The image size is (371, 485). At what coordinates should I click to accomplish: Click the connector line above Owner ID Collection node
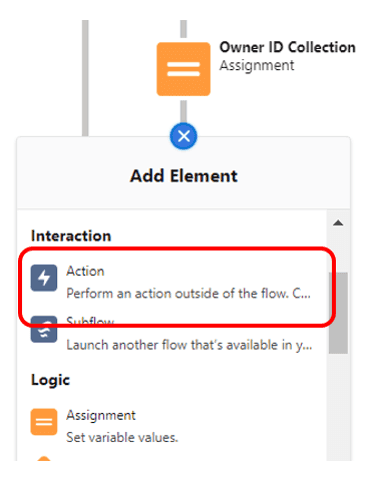[x=183, y=29]
